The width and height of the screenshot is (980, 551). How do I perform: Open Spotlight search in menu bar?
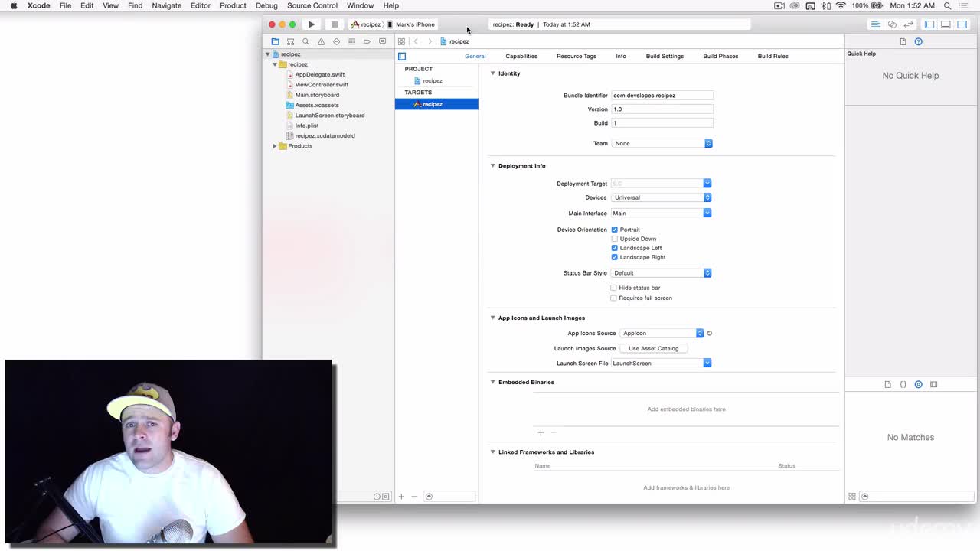(947, 5)
